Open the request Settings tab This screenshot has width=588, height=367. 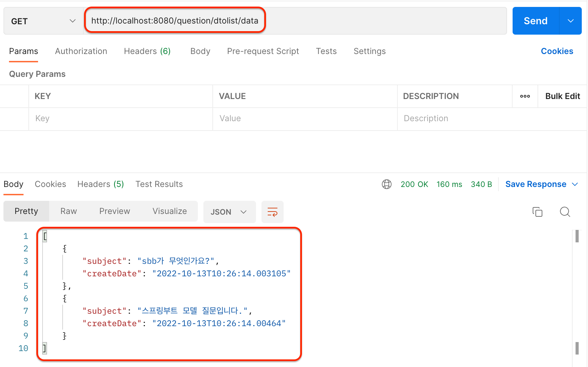tap(369, 51)
